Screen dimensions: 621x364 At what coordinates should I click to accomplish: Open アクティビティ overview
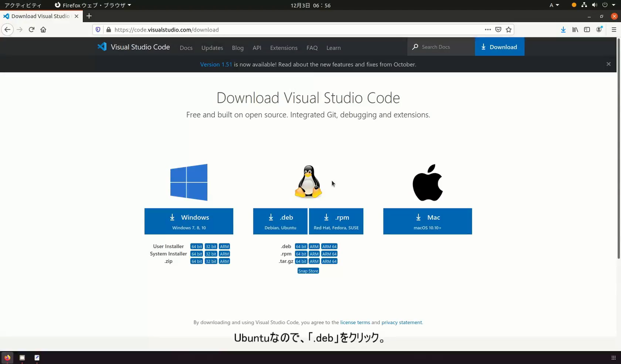23,5
